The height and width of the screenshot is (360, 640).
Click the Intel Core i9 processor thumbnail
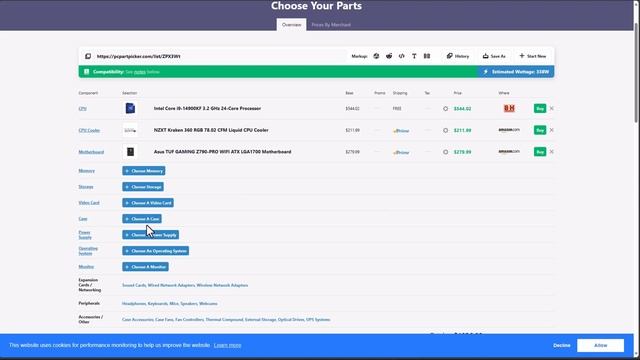(130, 108)
